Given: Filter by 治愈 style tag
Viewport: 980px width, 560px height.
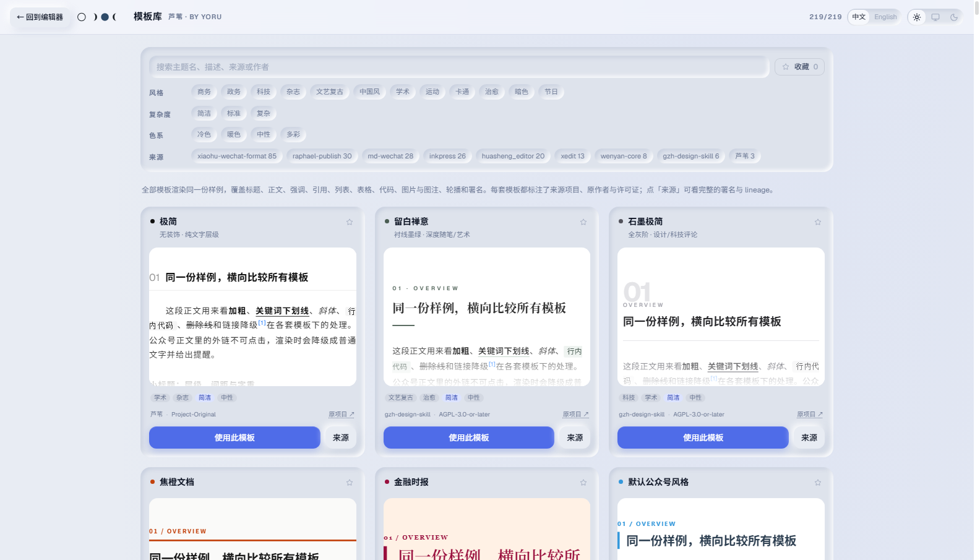Looking at the screenshot, I should click(x=492, y=92).
